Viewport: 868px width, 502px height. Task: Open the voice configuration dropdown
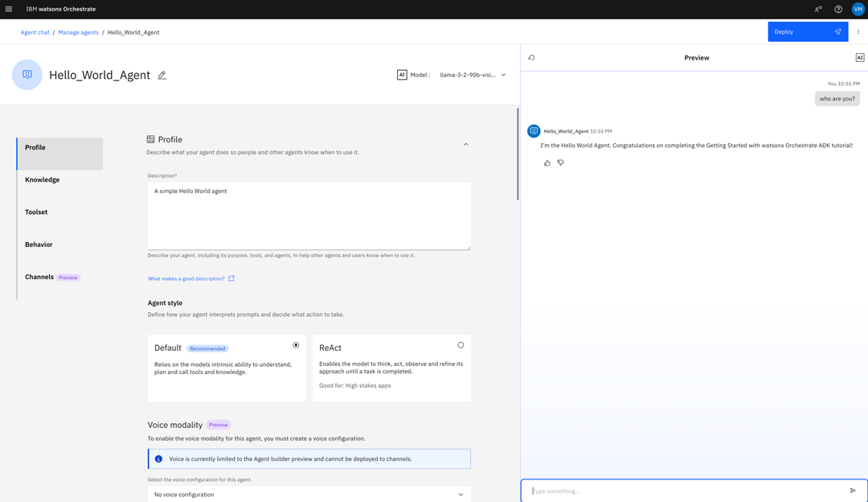pos(309,494)
